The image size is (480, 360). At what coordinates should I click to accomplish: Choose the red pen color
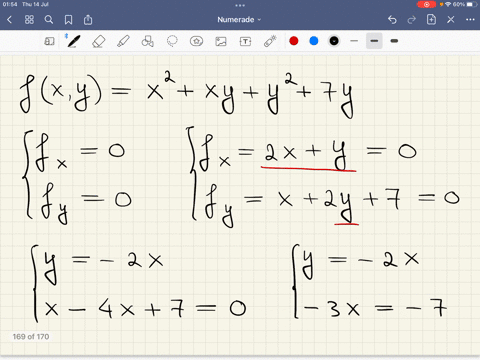click(294, 41)
